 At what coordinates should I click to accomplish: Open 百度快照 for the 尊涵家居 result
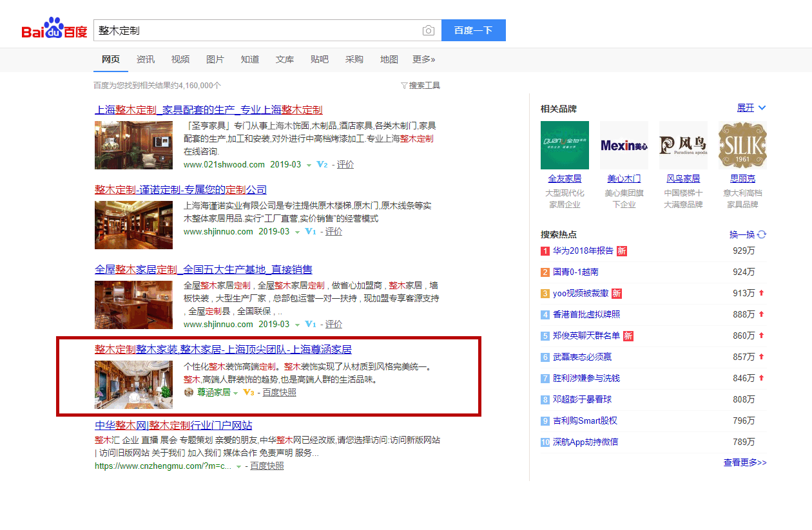[280, 392]
